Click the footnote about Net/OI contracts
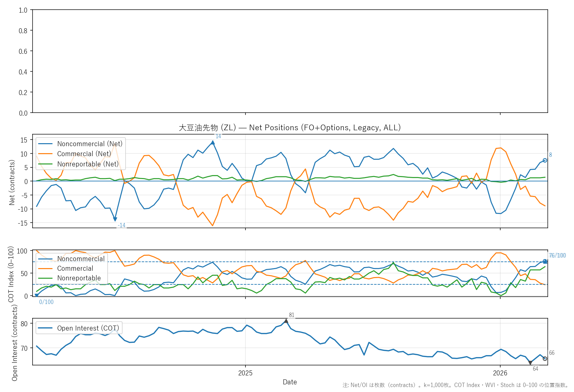The image size is (574, 392). point(455,385)
